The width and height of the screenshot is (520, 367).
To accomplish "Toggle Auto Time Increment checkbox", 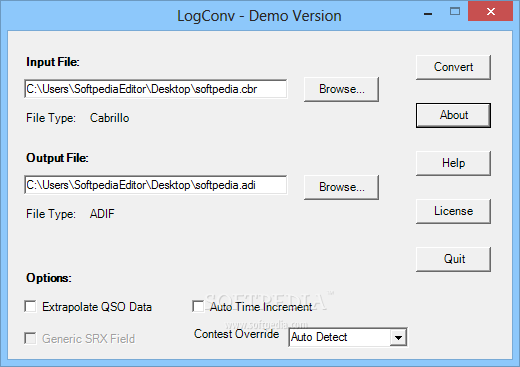I will (198, 306).
